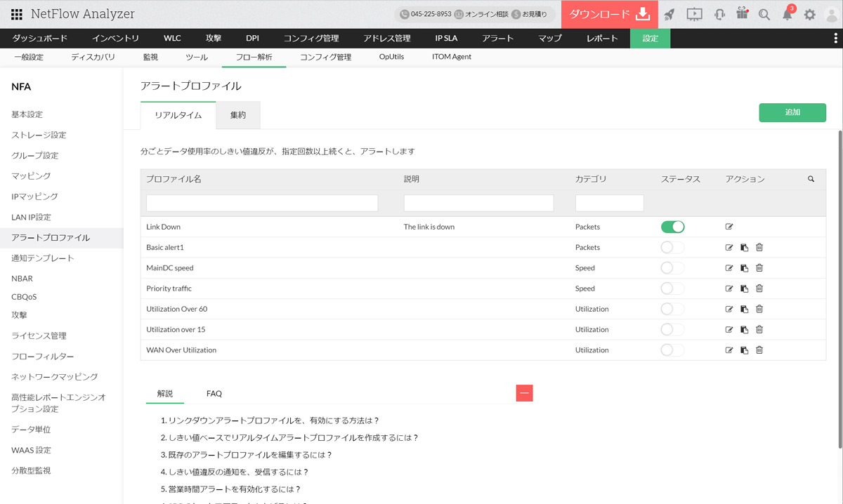Open the gift box icon
Image resolution: width=843 pixels, height=504 pixels.
click(742, 13)
